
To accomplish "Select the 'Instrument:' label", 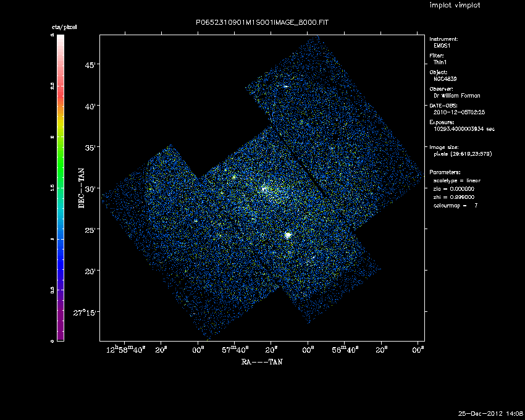I will [x=443, y=39].
